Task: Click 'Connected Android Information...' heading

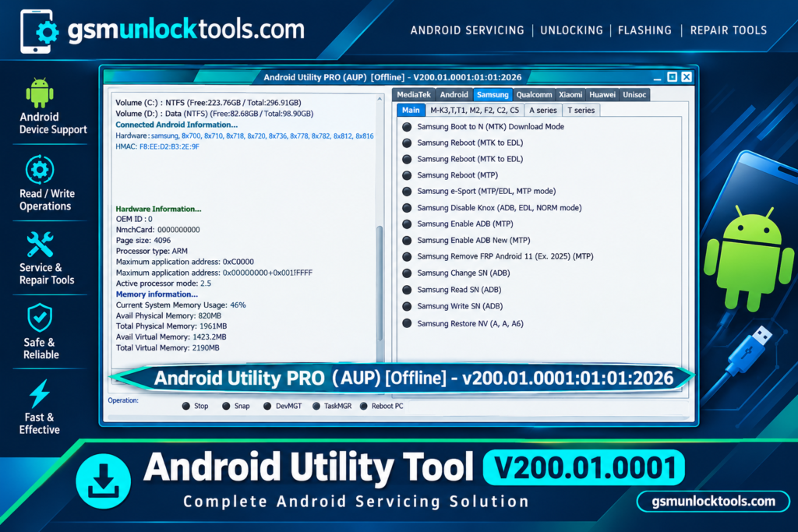Action: pyautogui.click(x=177, y=125)
